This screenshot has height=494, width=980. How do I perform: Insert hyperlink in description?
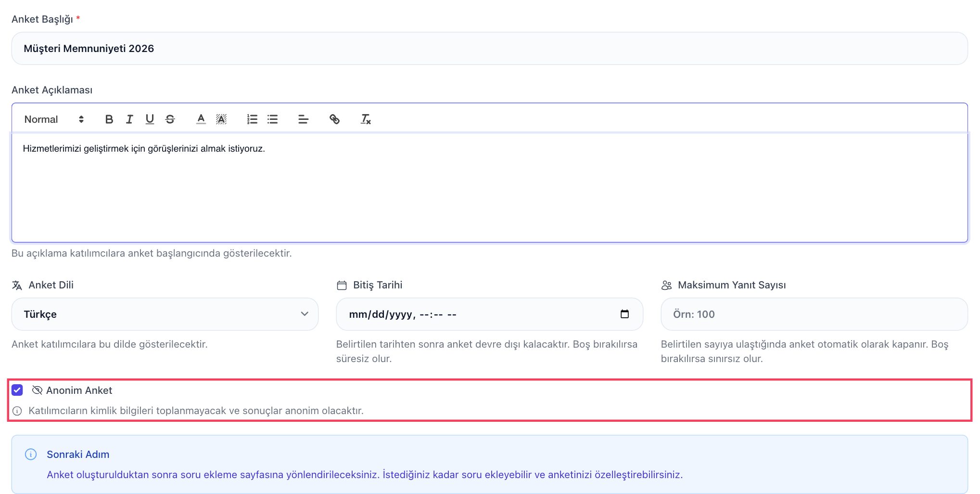coord(334,119)
